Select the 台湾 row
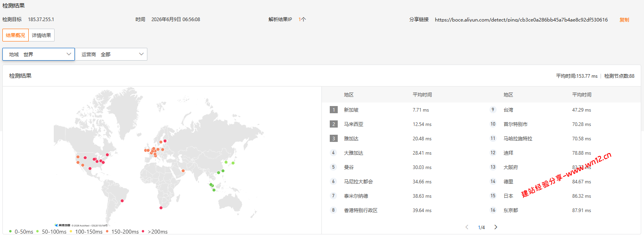 click(x=561, y=110)
